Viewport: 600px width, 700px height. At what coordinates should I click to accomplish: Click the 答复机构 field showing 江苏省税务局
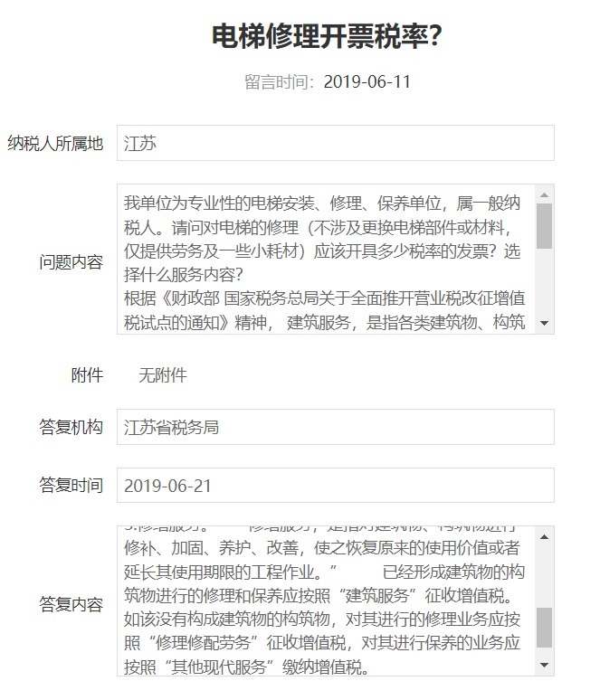(x=335, y=427)
